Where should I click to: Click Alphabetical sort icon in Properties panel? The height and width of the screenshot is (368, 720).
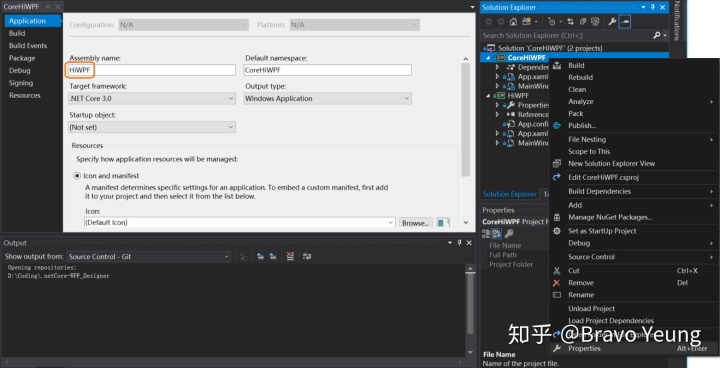pyautogui.click(x=497, y=233)
